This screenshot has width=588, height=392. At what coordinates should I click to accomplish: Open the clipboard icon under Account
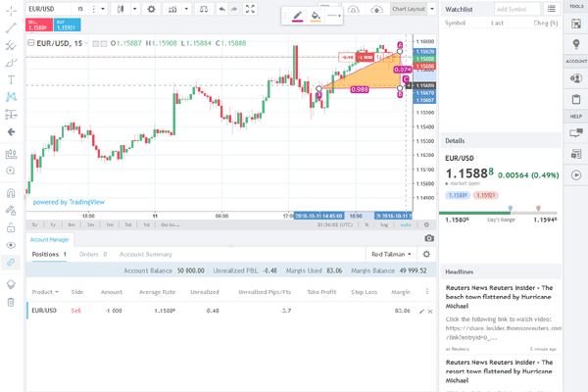pyautogui.click(x=576, y=99)
